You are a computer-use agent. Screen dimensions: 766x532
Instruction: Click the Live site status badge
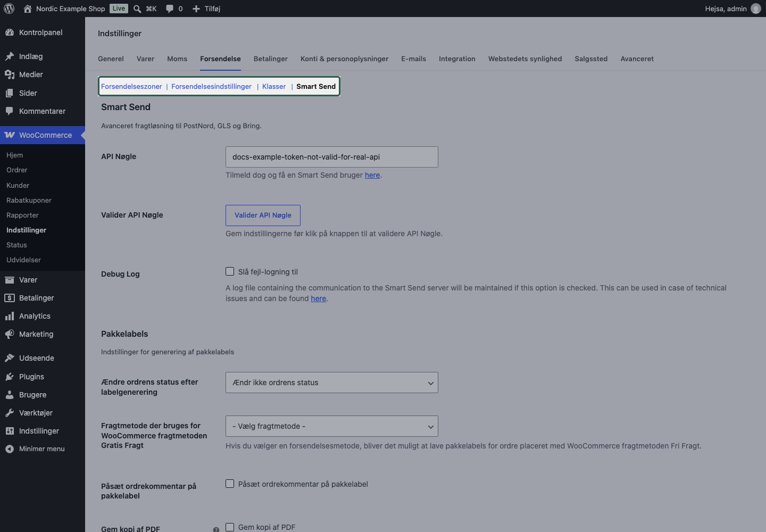pyautogui.click(x=119, y=9)
